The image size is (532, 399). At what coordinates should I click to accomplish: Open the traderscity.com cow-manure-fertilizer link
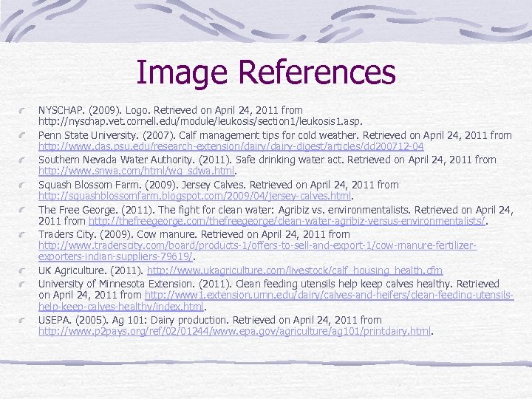(258, 250)
